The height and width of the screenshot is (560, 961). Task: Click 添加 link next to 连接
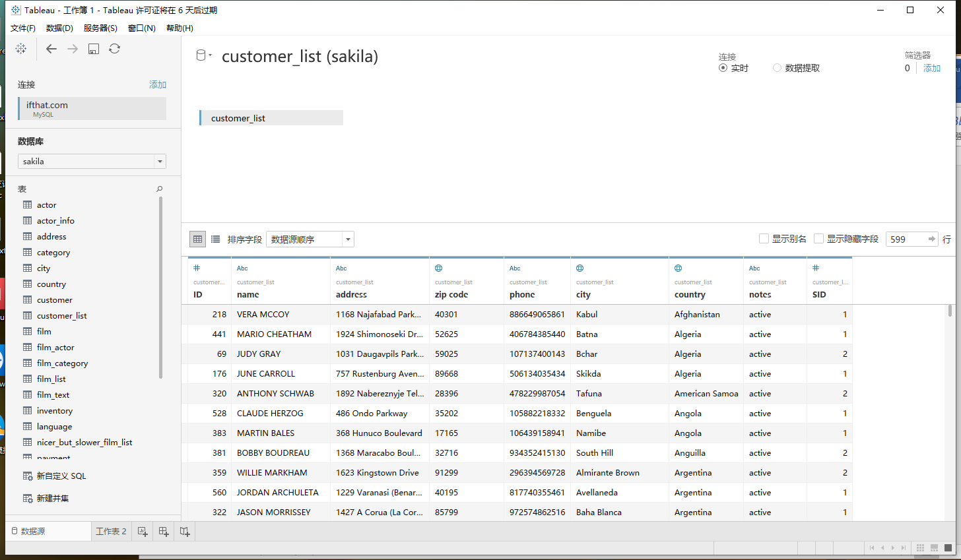click(158, 85)
